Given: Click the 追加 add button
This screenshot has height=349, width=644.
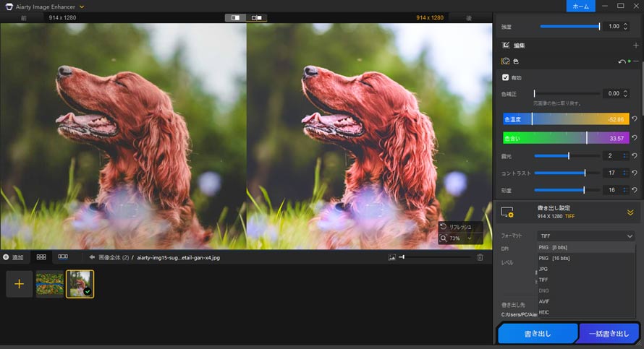Looking at the screenshot, I should 13,257.
